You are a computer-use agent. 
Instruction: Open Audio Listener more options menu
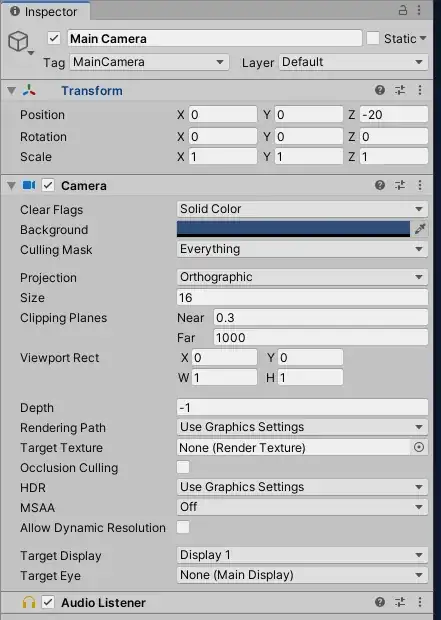[420, 602]
